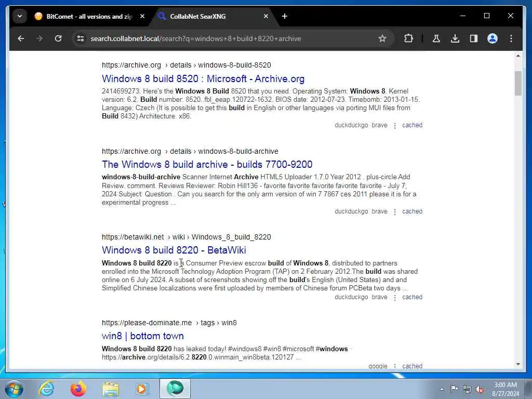Open Chrome Labs flask icon
The height and width of the screenshot is (399, 532).
(436, 38)
